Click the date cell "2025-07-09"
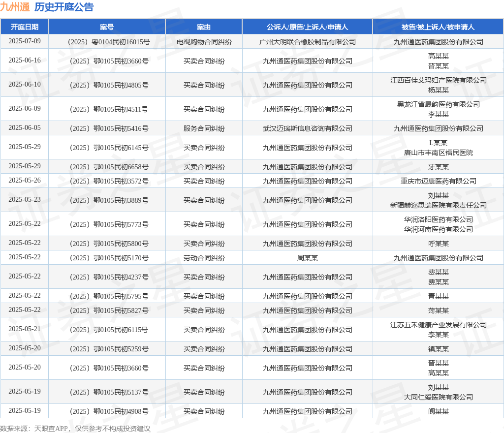This screenshot has height=433, width=504. tap(25, 41)
